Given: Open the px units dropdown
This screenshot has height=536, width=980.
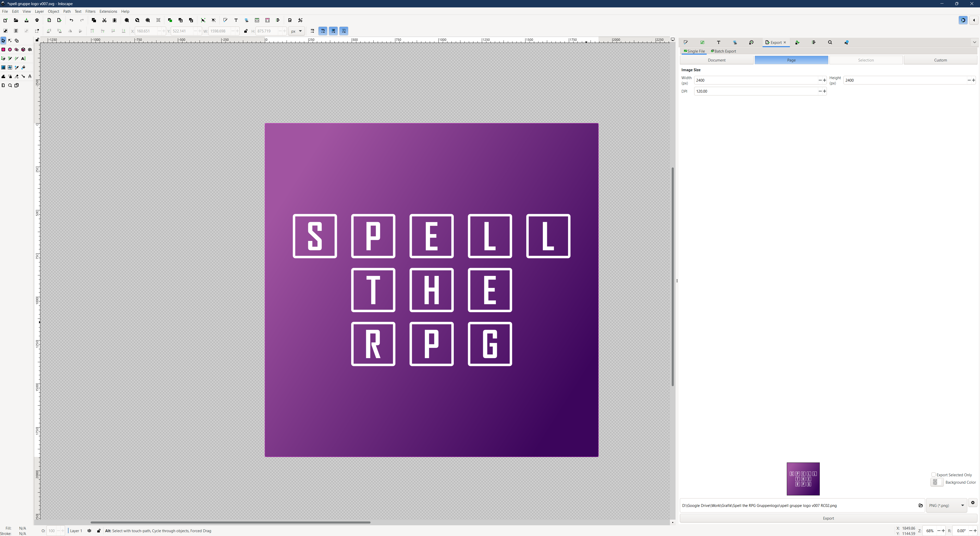Looking at the screenshot, I should coord(296,31).
